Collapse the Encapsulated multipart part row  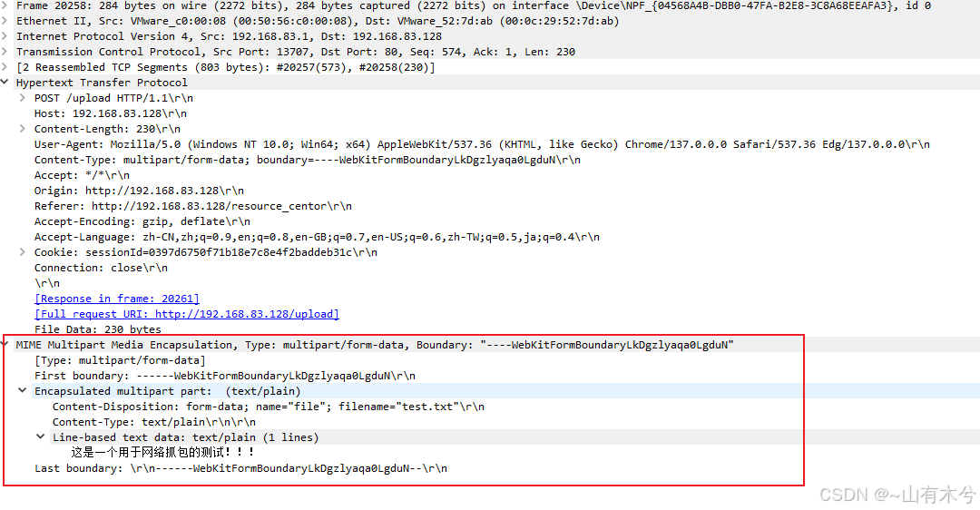click(23, 390)
